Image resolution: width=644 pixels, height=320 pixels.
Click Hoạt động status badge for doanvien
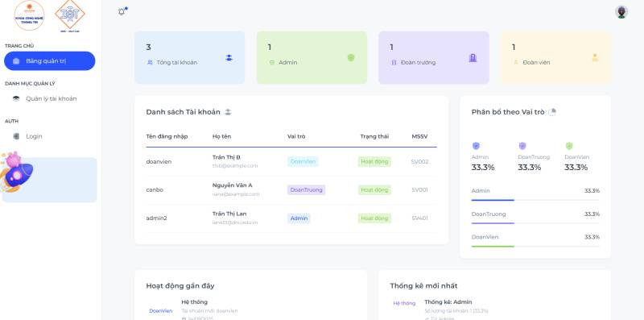click(374, 162)
